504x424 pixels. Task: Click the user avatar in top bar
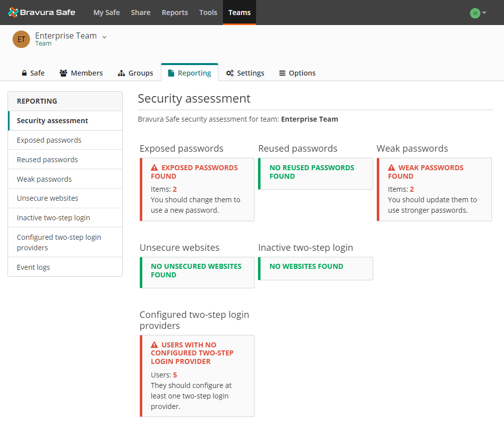[x=474, y=13]
